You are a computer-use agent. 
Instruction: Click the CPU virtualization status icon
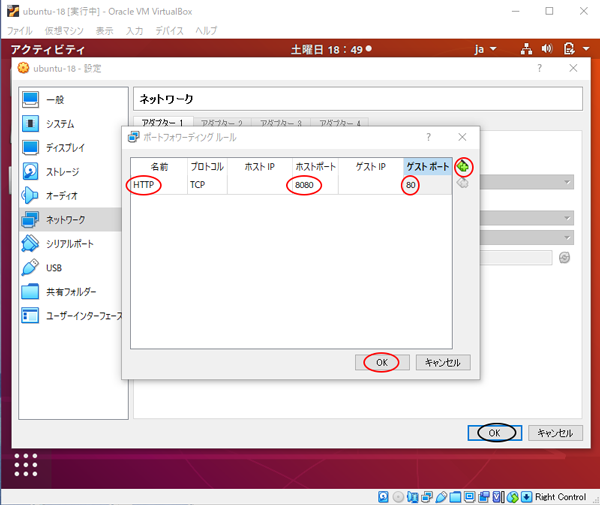498,497
